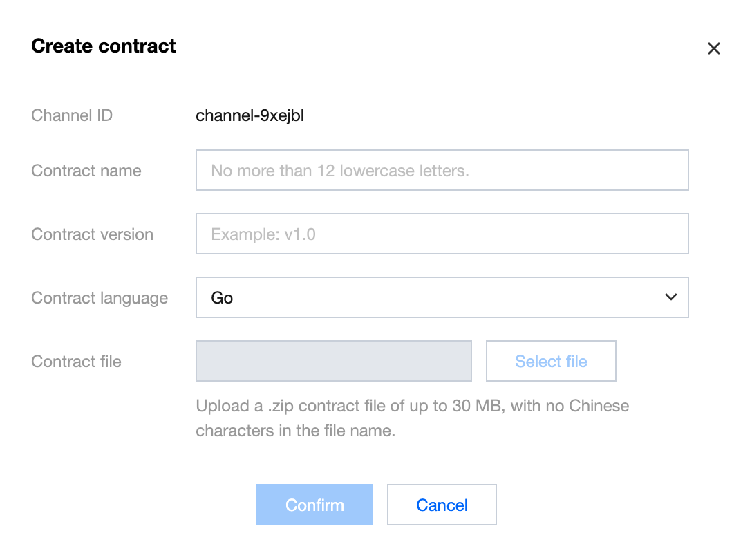The image size is (752, 560).
Task: Click the Contract file label
Action: click(x=76, y=362)
